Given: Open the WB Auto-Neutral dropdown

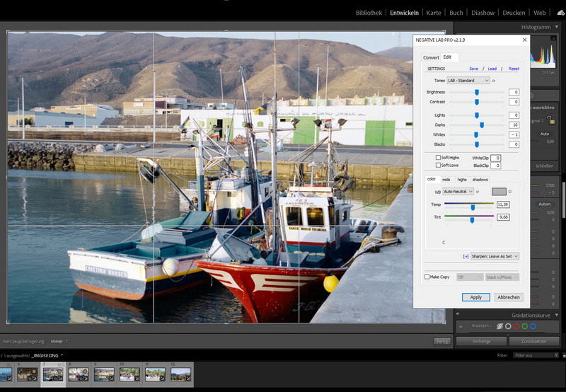Looking at the screenshot, I should 459,192.
